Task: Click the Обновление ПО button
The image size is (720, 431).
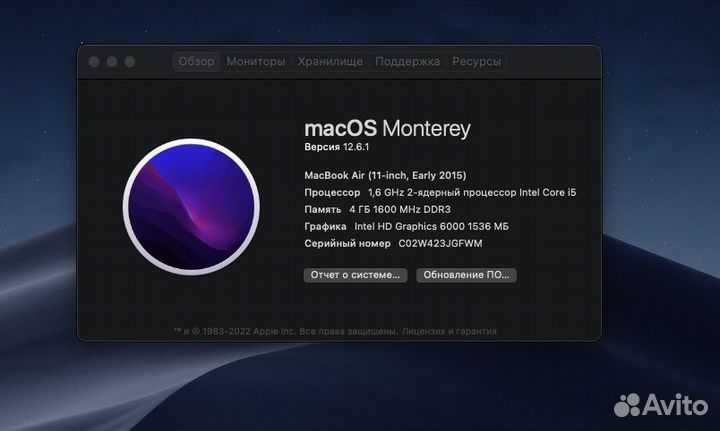Action: [466, 275]
